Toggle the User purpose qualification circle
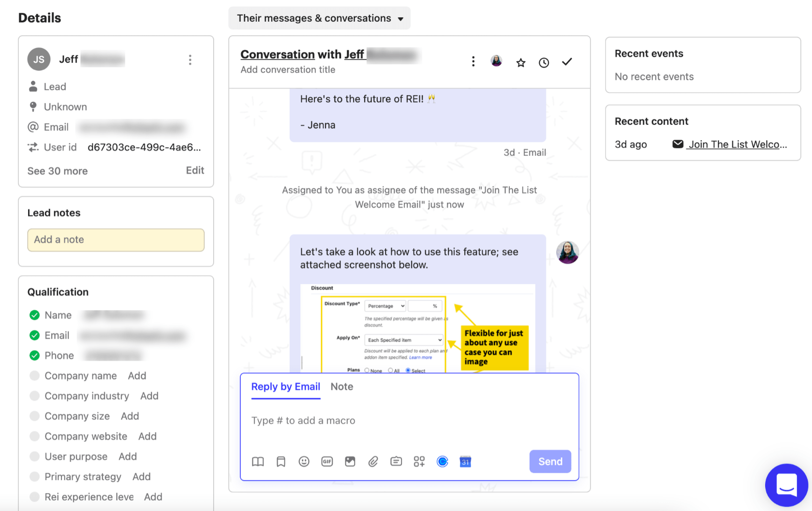 pyautogui.click(x=34, y=456)
